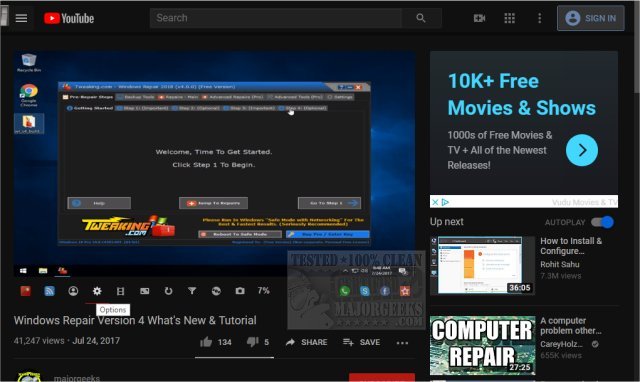Open the three-dot settings menu in header
The image size is (640, 382).
click(x=540, y=18)
